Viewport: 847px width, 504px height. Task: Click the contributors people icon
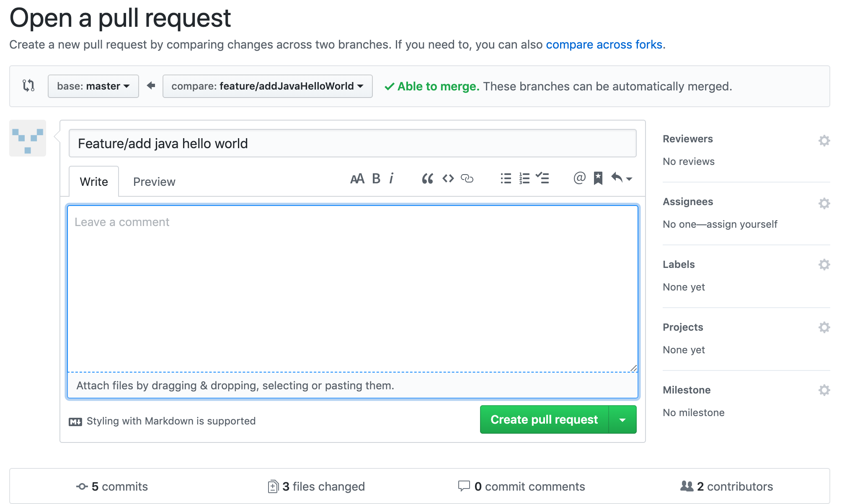[687, 486]
